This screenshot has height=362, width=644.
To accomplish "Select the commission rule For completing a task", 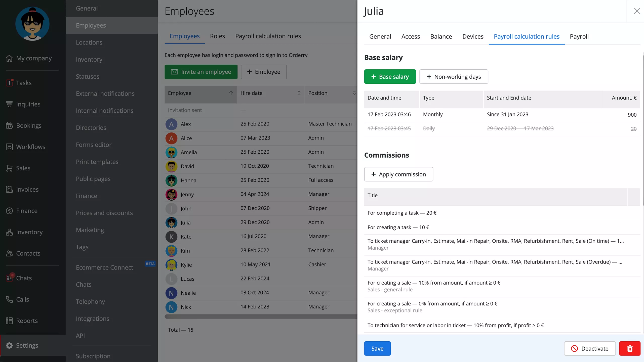I will coord(402,213).
